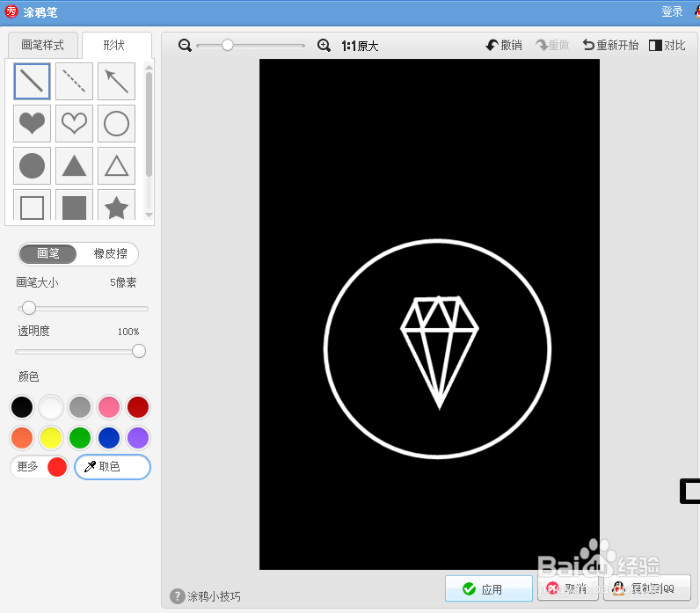Image resolution: width=700 pixels, height=613 pixels.
Task: Click the 取消 cancel button
Action: coord(567,588)
